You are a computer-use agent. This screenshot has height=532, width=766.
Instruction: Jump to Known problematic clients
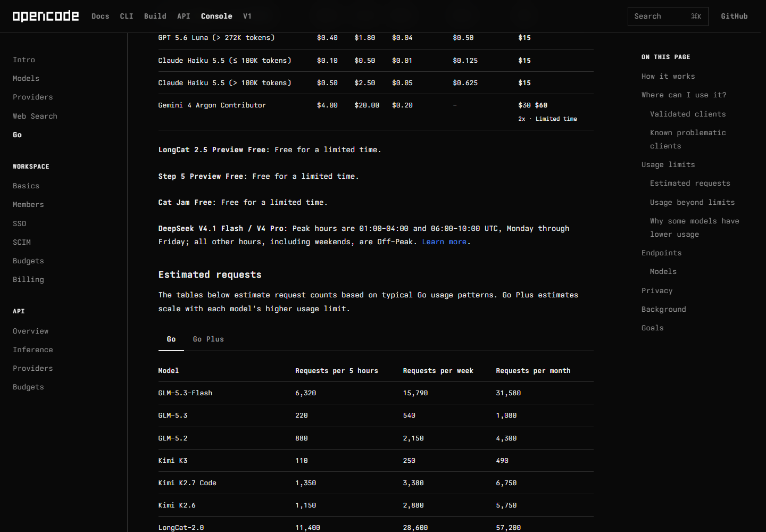coord(688,139)
